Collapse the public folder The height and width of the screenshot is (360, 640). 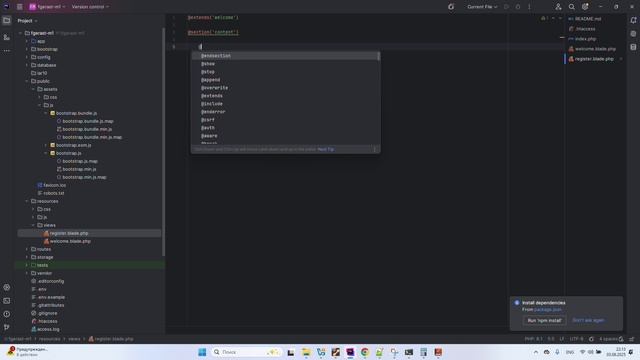(x=27, y=81)
